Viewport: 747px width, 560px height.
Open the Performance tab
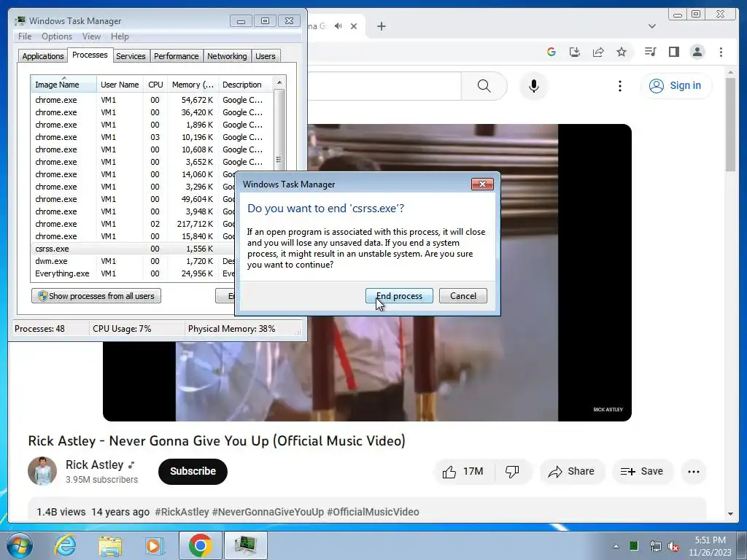[176, 56]
